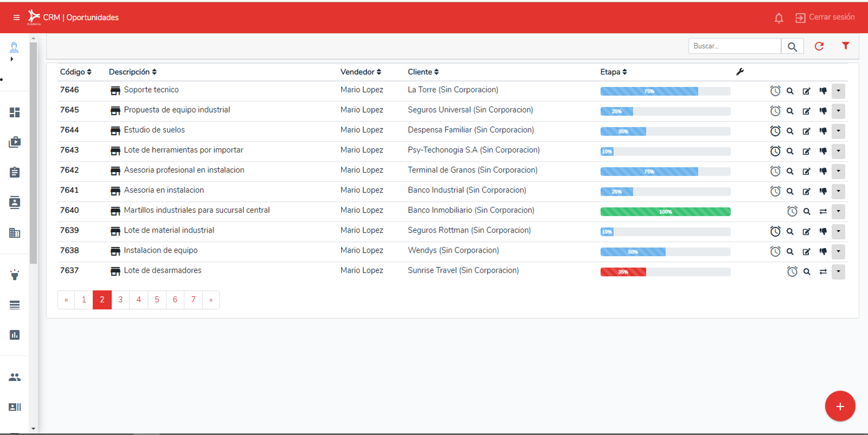This screenshot has height=435, width=868.
Task: Click the 100% progress bar for 7640
Action: [665, 211]
